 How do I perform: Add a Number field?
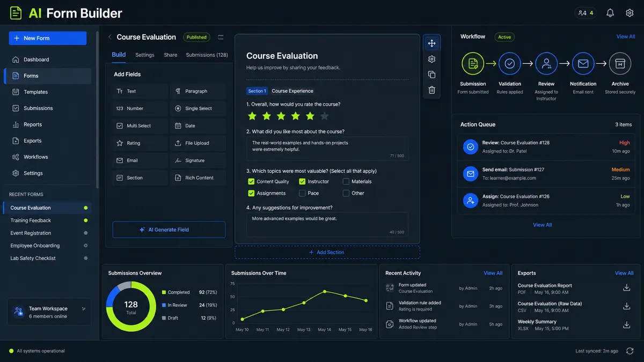pyautogui.click(x=140, y=108)
